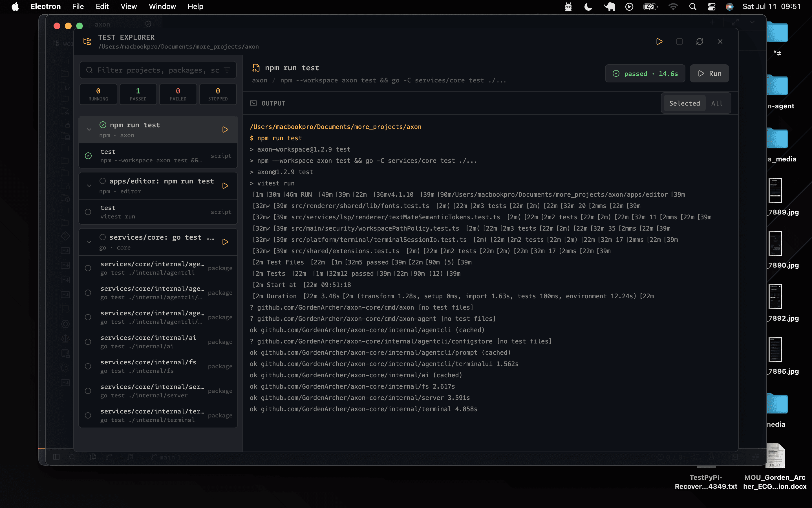Run services/core go test play icon
This screenshot has height=508, width=812.
225,242
